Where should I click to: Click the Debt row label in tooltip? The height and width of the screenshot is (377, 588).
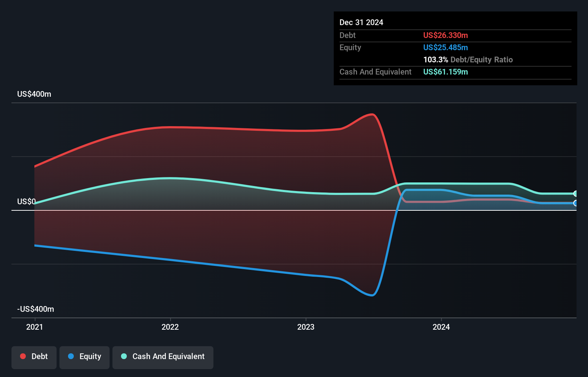click(347, 35)
